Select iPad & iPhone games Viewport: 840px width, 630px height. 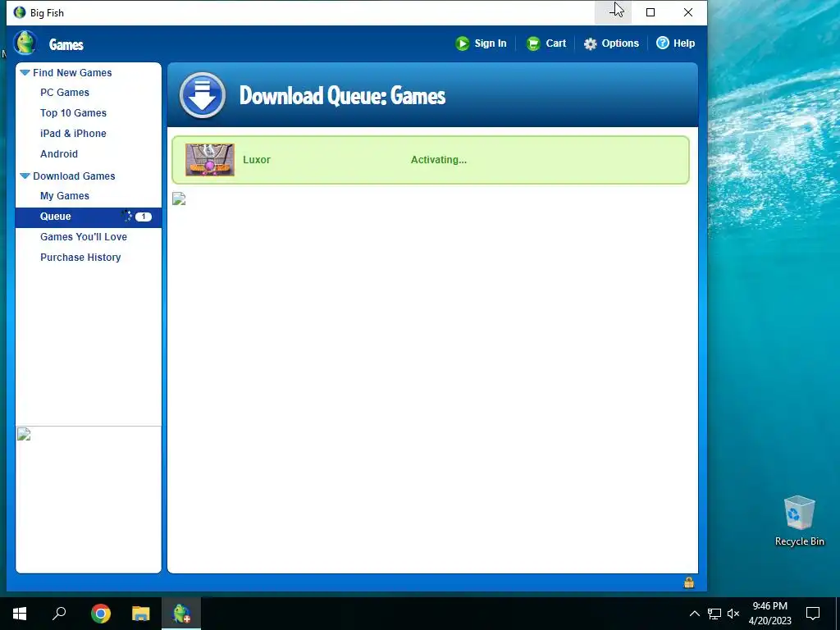(x=73, y=134)
